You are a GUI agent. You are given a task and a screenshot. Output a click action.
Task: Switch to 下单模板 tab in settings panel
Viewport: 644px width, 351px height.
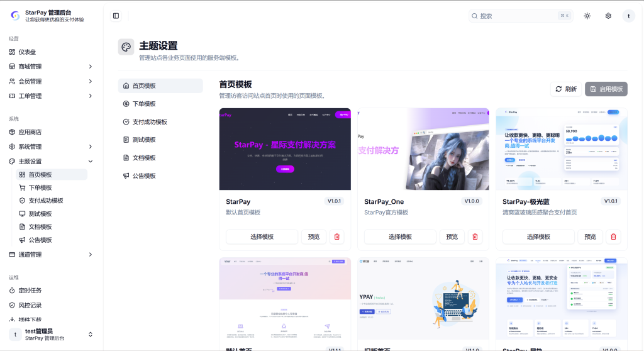160,104
